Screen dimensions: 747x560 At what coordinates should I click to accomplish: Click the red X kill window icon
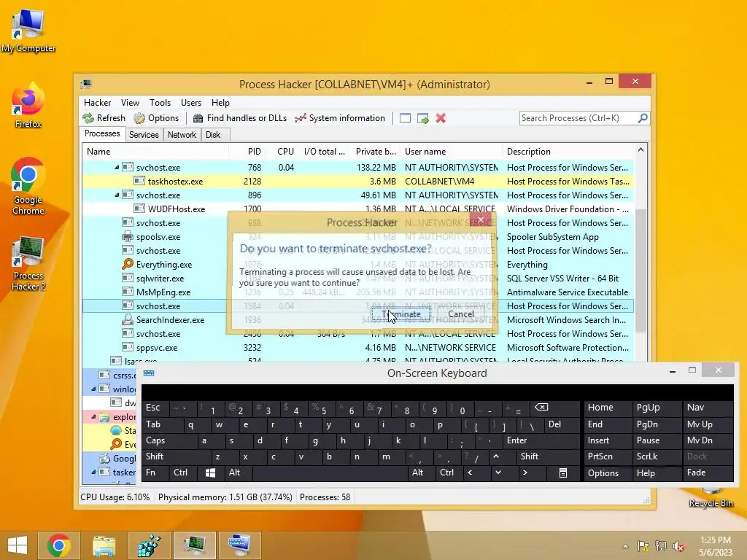(x=441, y=118)
